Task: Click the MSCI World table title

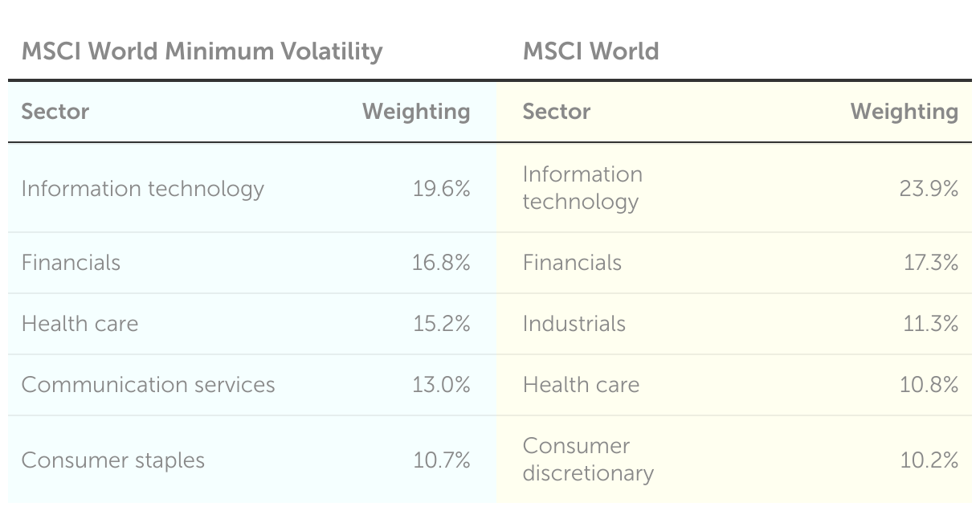Action: [590, 51]
